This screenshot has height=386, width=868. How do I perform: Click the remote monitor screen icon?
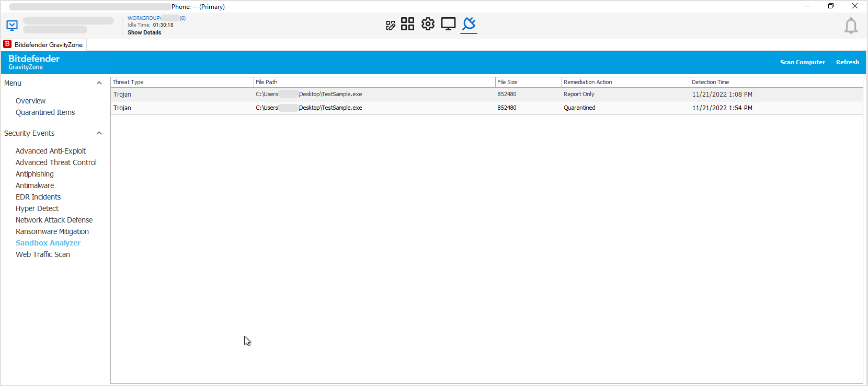[x=448, y=24]
